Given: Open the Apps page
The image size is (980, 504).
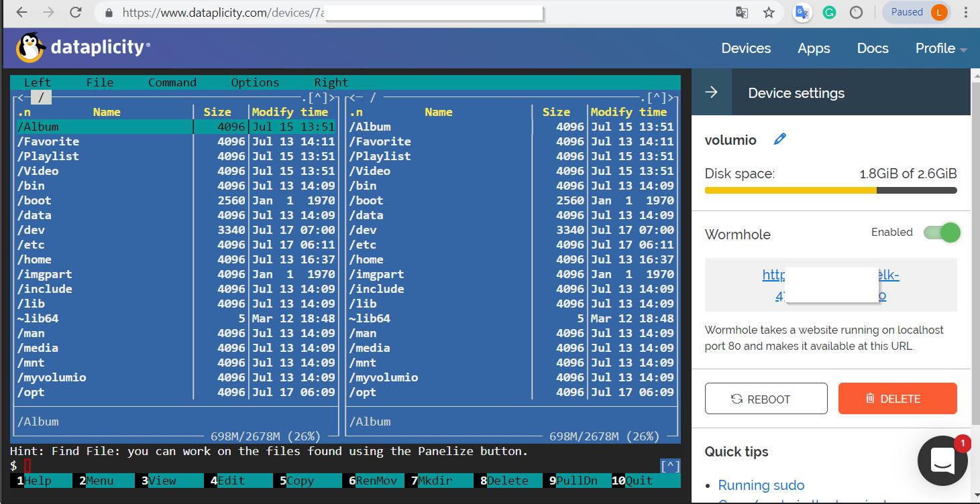Looking at the screenshot, I should click(814, 48).
